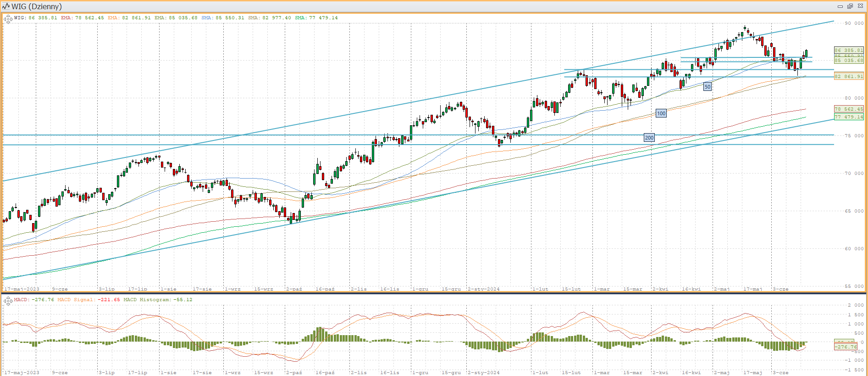Click the pan control icon in the MACD panel
This screenshot has height=376, width=868.
pyautogui.click(x=7, y=301)
